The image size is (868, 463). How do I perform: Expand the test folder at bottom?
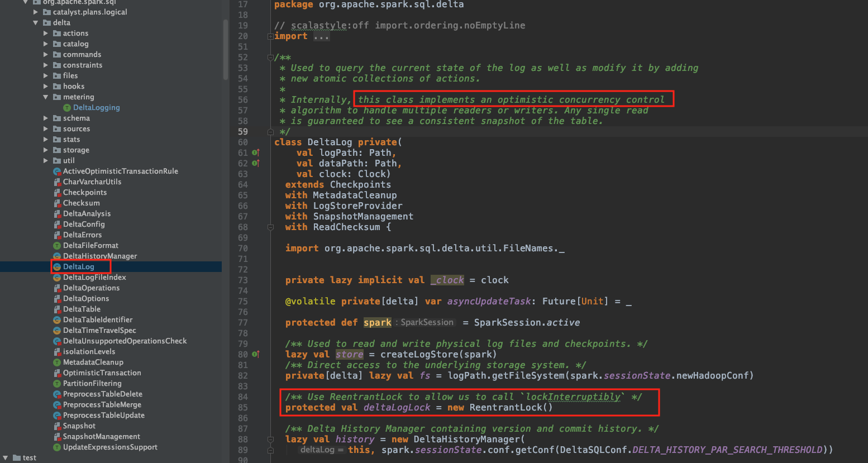click(6, 458)
